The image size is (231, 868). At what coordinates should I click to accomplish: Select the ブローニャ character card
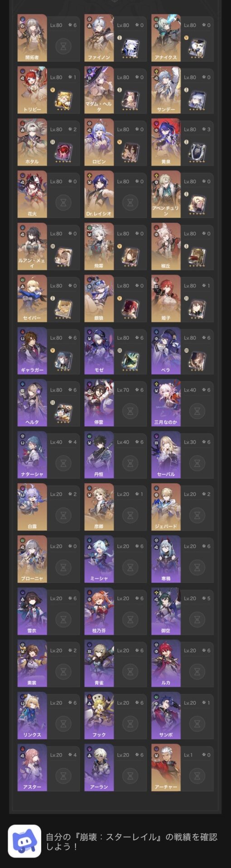(49, 559)
